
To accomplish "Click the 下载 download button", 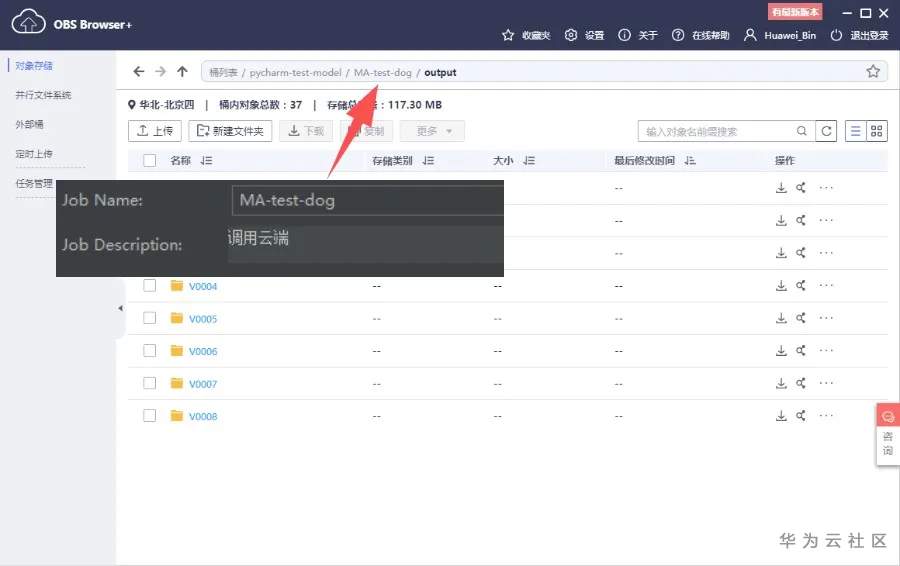I will [307, 131].
